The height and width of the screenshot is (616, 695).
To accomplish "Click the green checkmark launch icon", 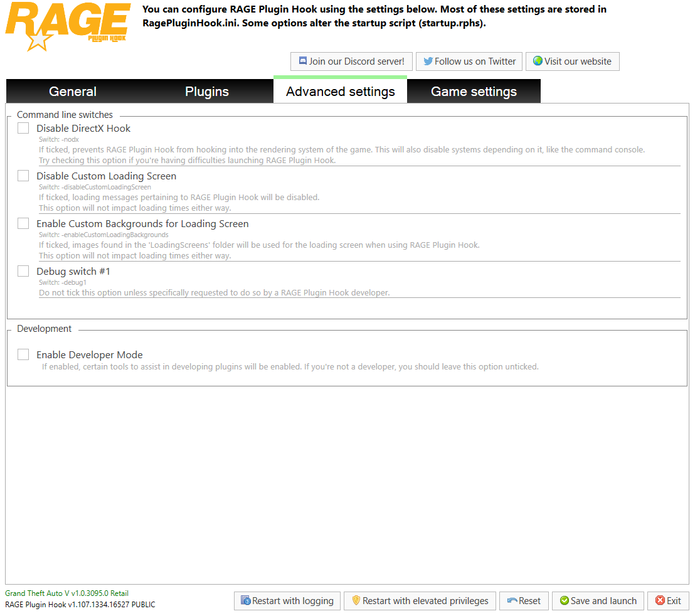I will [x=565, y=600].
